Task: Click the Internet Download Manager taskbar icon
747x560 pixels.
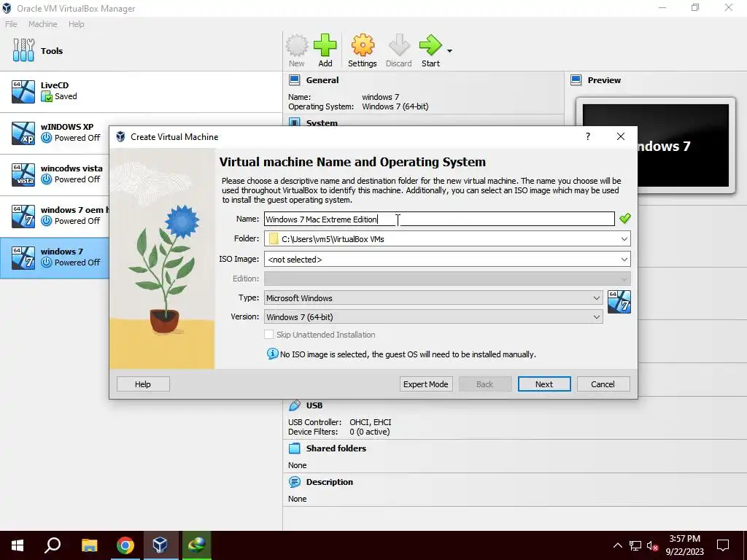Action: pyautogui.click(x=196, y=545)
